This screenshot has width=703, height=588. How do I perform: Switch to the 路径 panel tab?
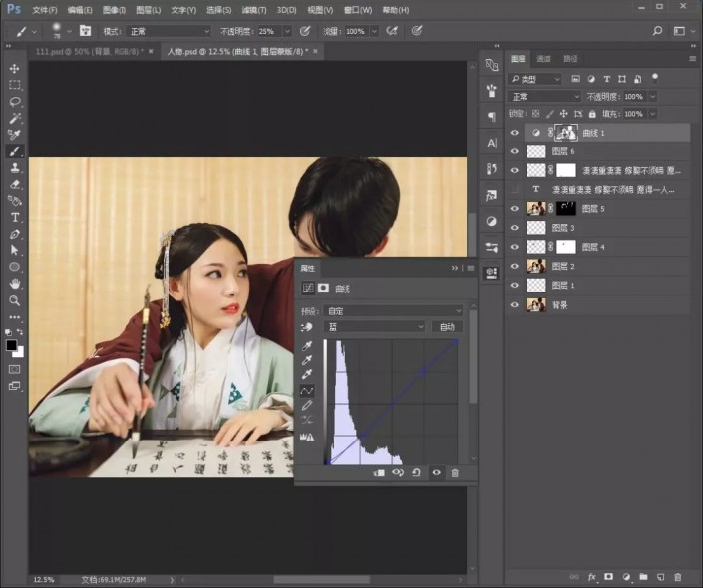570,58
